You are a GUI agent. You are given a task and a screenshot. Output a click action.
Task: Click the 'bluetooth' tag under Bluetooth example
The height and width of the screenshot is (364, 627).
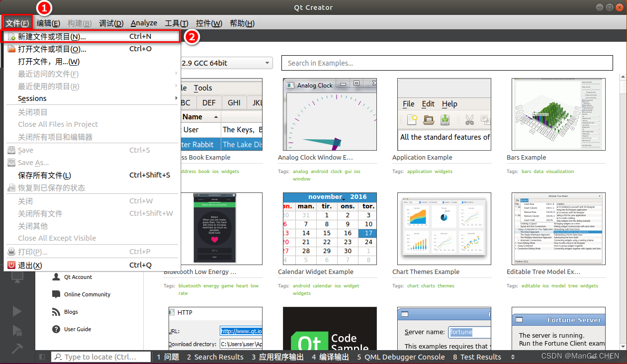(x=190, y=286)
